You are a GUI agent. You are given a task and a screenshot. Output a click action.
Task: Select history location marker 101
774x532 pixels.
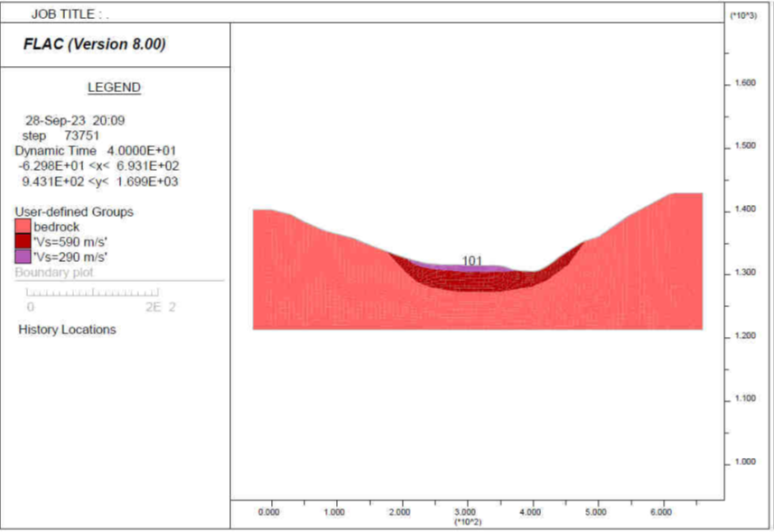click(x=471, y=261)
